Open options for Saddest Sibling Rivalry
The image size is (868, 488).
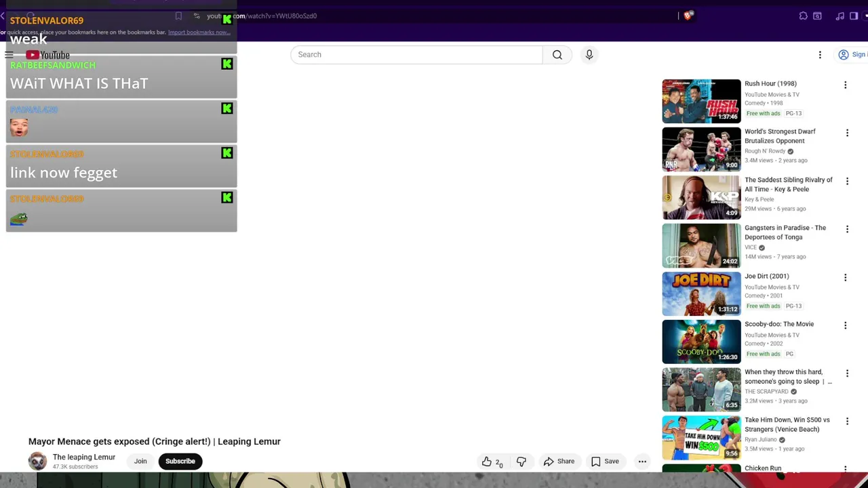[847, 181]
